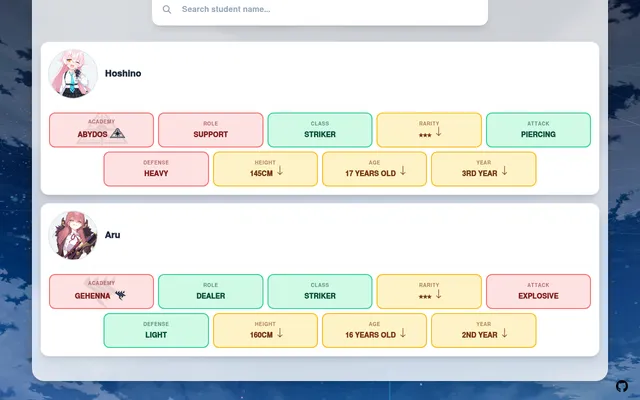The width and height of the screenshot is (640, 400).
Task: Click the down arrow beside 3RD YEAR
Action: pyautogui.click(x=504, y=171)
